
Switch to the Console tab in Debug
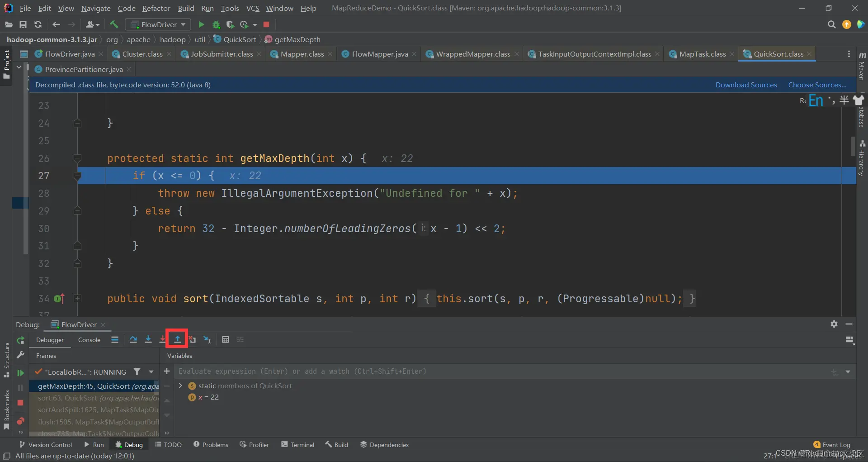tap(89, 340)
